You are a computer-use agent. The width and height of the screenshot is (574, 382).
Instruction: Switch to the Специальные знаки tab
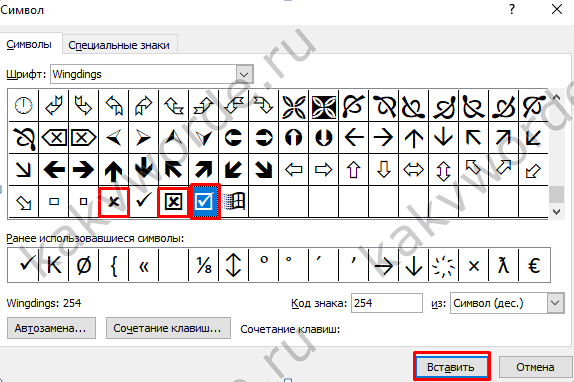(x=119, y=45)
